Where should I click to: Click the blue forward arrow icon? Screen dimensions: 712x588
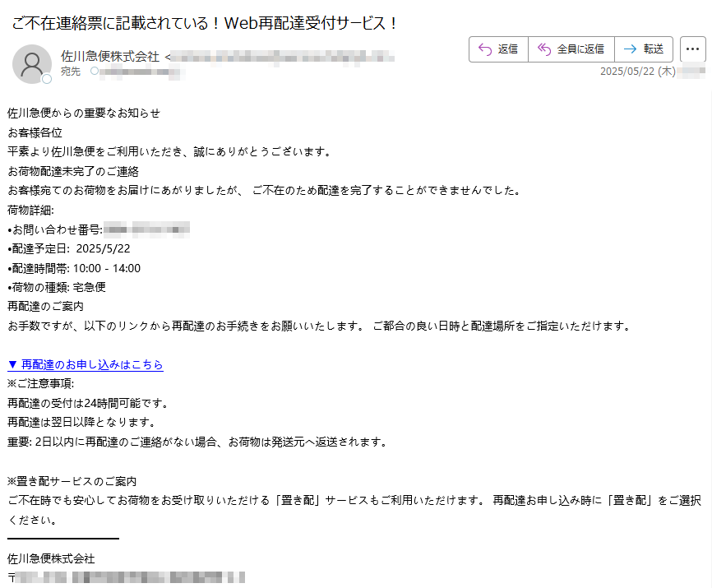[631, 49]
